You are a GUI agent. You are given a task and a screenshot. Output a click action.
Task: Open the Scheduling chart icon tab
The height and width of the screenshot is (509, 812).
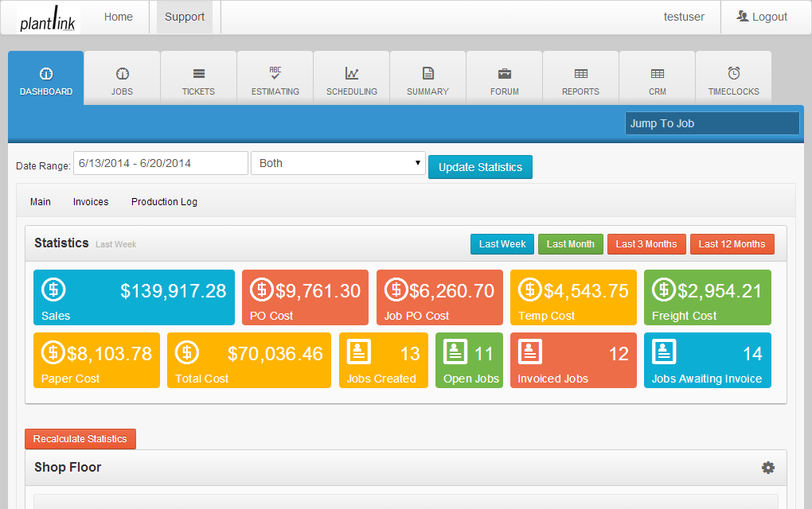coord(352,73)
